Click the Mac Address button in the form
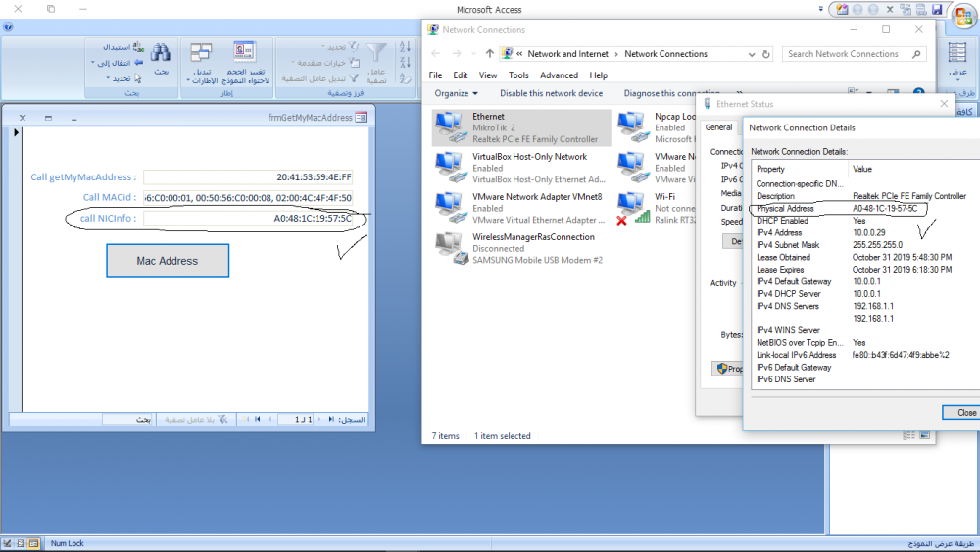The image size is (980, 552). pos(168,261)
